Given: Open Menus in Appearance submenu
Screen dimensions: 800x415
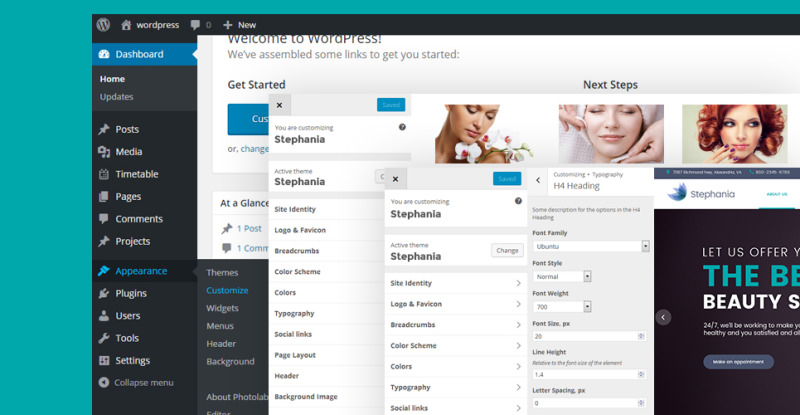Looking at the screenshot, I should pyautogui.click(x=220, y=326).
